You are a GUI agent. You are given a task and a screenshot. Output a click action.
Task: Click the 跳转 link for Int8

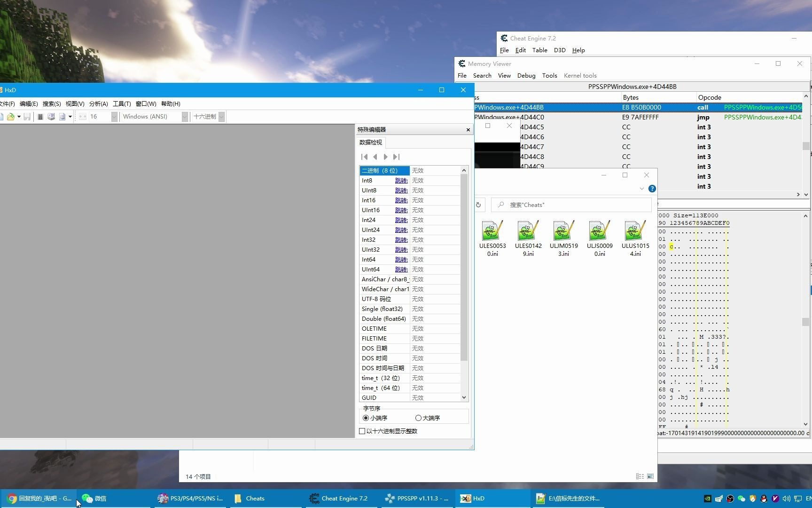tap(401, 181)
